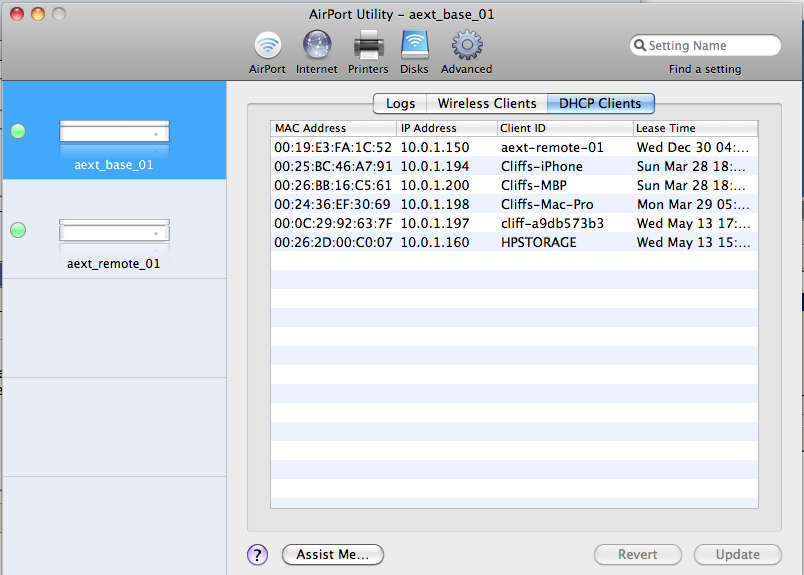Click lease time Wed May 13 17:...
This screenshot has height=575, width=804.
[x=693, y=224]
